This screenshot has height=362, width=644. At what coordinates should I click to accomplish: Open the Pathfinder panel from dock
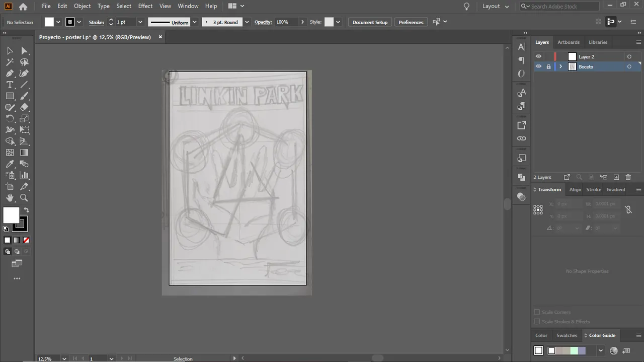click(521, 177)
